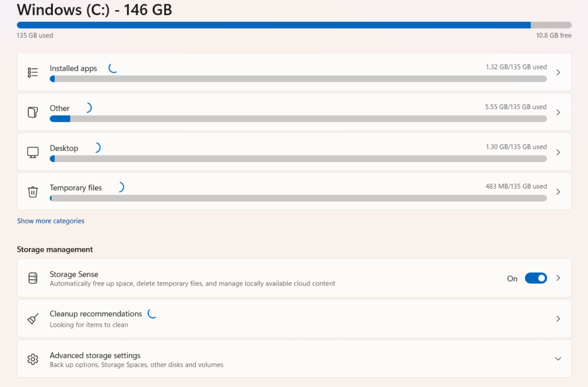The width and height of the screenshot is (588, 387).
Task: Click the 1.32 GB/135 GB used text
Action: point(516,67)
